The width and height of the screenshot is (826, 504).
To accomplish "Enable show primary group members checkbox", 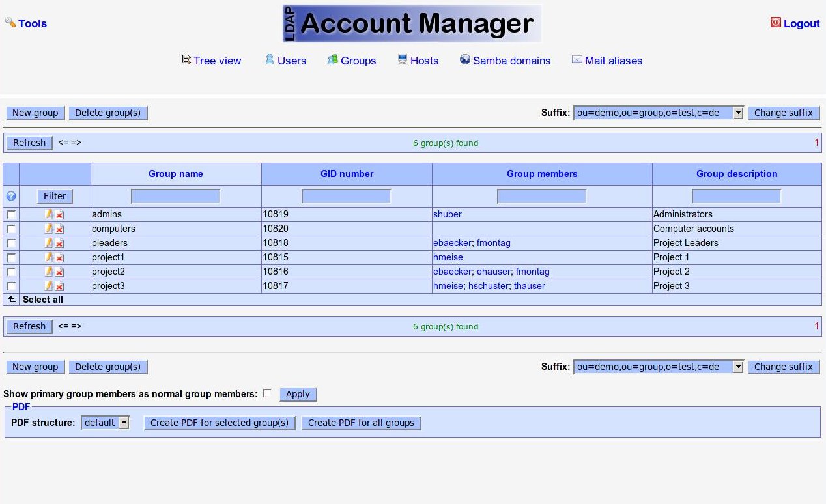I will (267, 393).
